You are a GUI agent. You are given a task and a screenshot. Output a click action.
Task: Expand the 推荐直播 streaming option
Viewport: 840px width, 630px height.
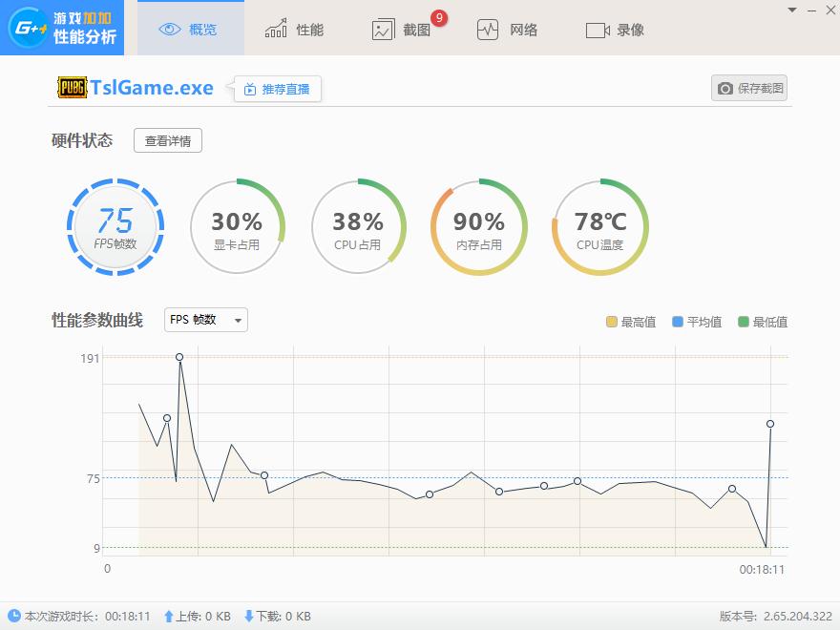277,88
